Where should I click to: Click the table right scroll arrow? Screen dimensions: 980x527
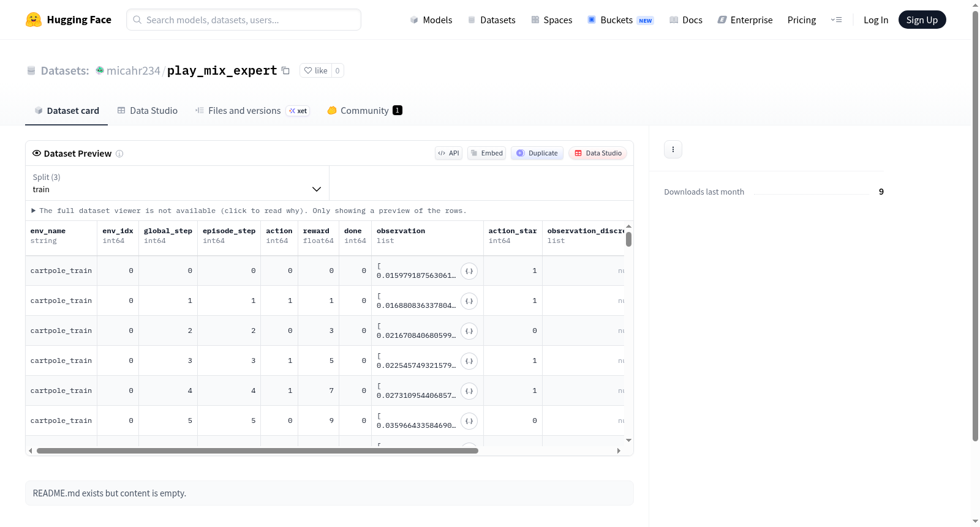(x=619, y=450)
